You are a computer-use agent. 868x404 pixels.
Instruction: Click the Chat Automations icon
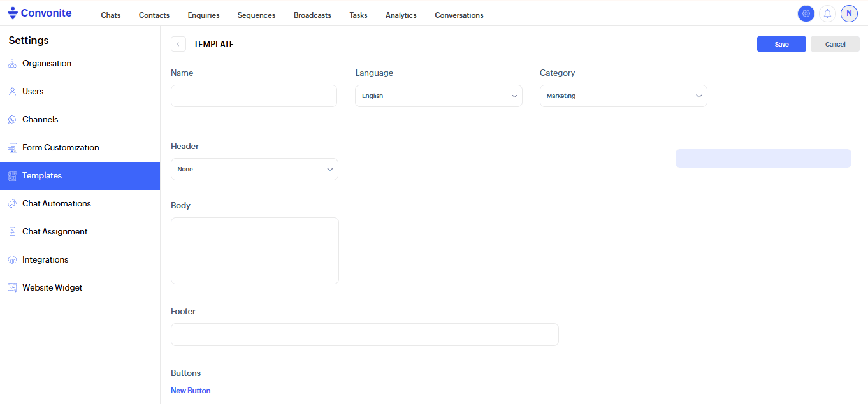[12, 204]
